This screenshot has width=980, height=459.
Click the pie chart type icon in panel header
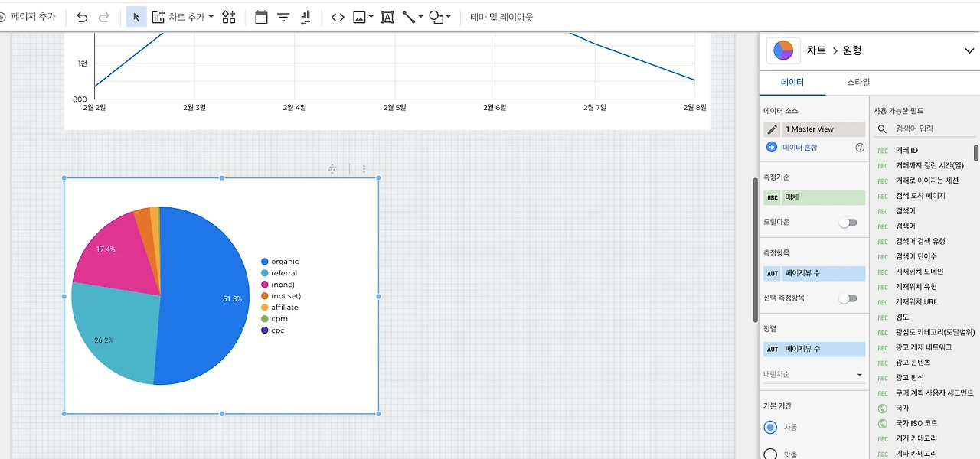(783, 50)
